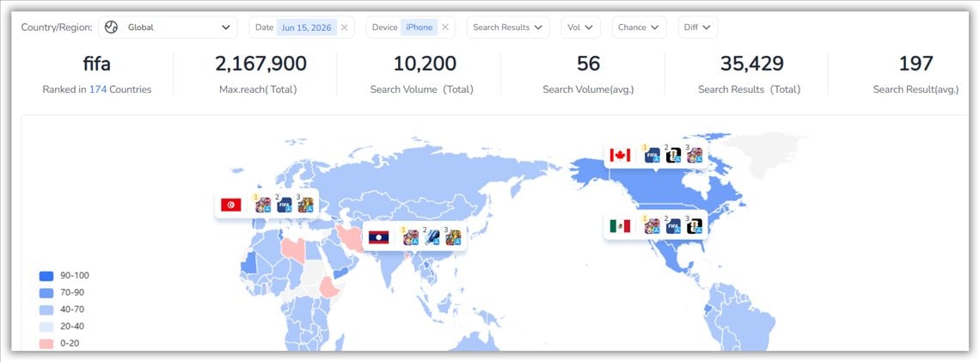Select the 70-90 legend color swatch
980x362 pixels.
pyautogui.click(x=46, y=292)
